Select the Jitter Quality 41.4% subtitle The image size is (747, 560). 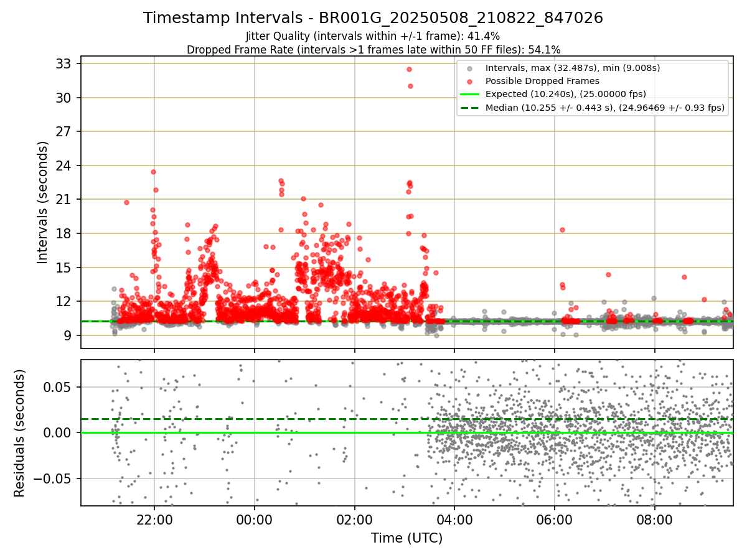point(373,36)
